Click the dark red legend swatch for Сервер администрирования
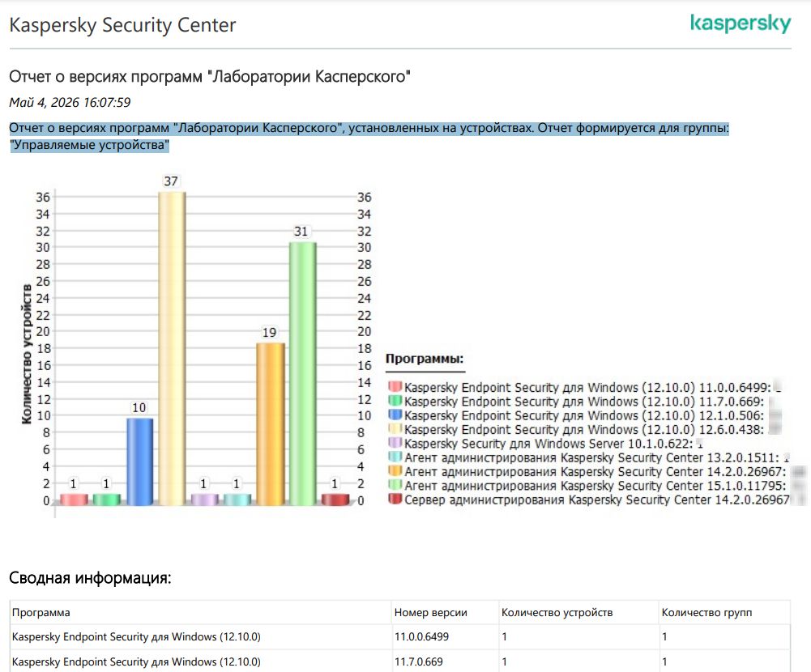The height and width of the screenshot is (672, 811). pos(395,499)
